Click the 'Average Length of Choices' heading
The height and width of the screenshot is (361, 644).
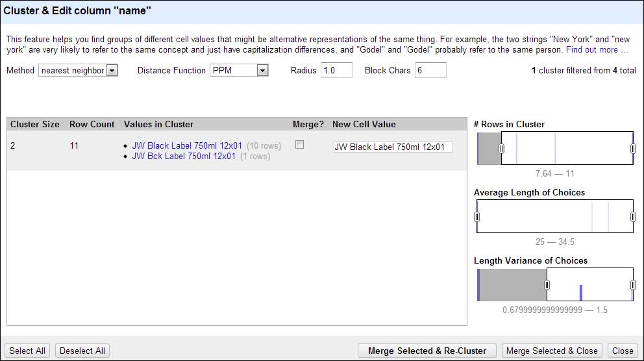pos(529,193)
